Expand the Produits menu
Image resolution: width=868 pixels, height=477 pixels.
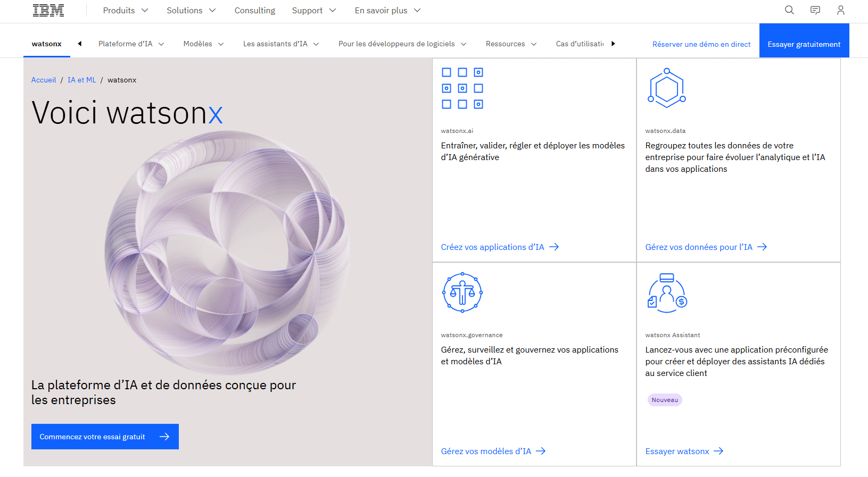(126, 11)
